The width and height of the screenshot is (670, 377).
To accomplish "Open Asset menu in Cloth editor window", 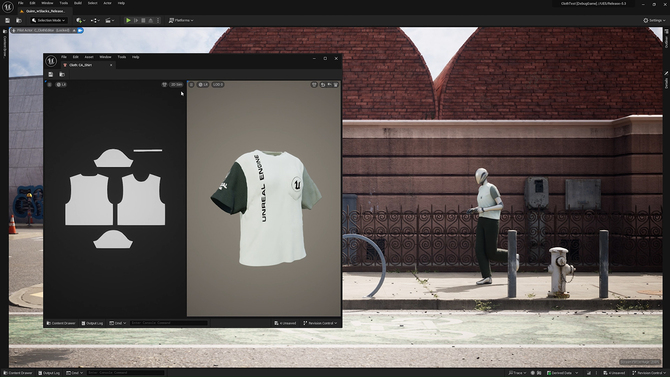I will tap(89, 57).
